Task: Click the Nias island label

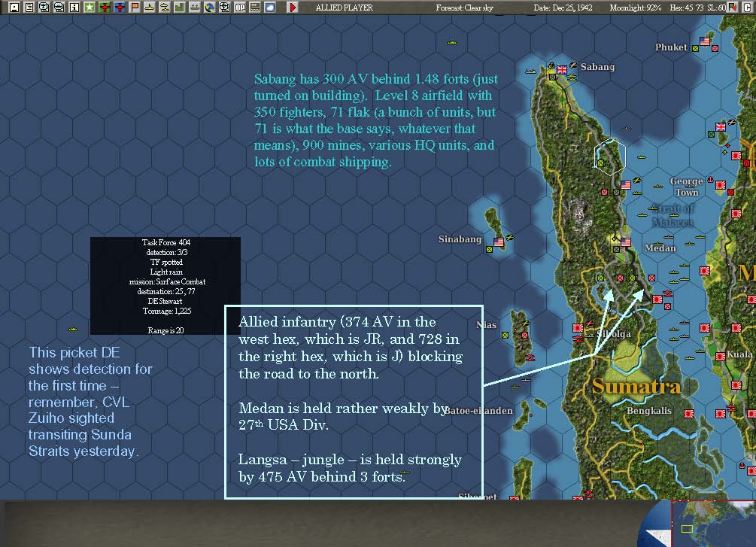Action: (x=486, y=325)
